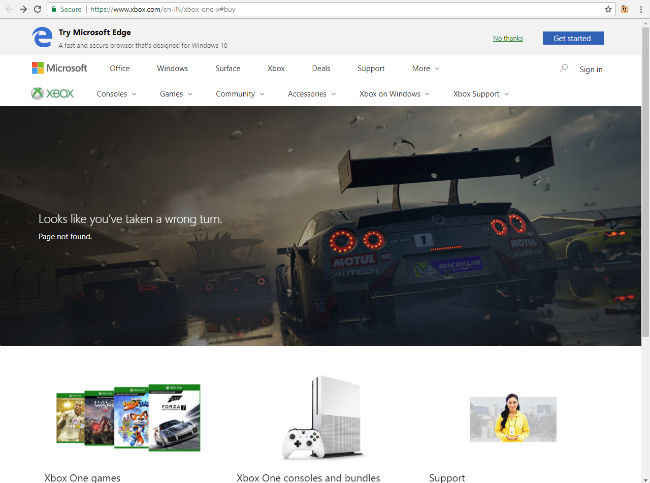
Task: Click the vertical scrollbar thumb
Action: (x=645, y=182)
